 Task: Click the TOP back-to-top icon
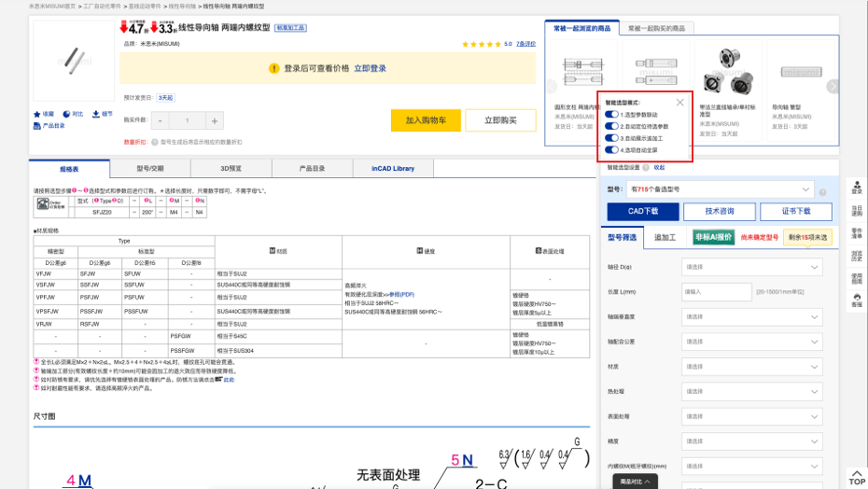857,477
